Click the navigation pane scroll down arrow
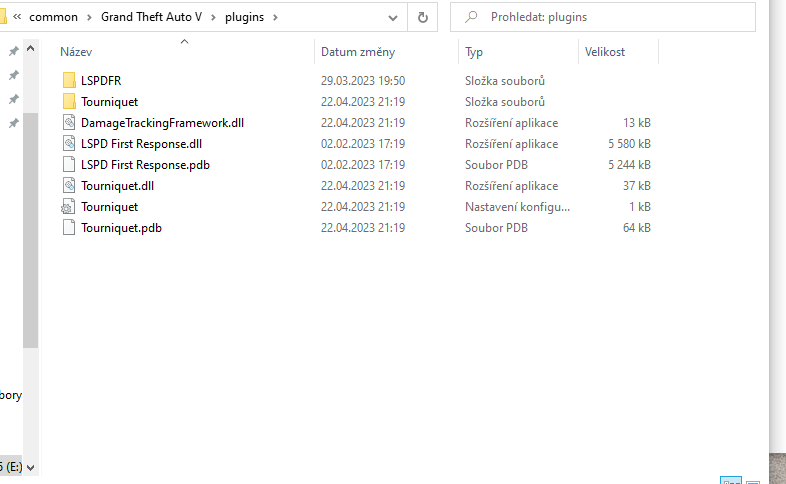 pos(30,466)
